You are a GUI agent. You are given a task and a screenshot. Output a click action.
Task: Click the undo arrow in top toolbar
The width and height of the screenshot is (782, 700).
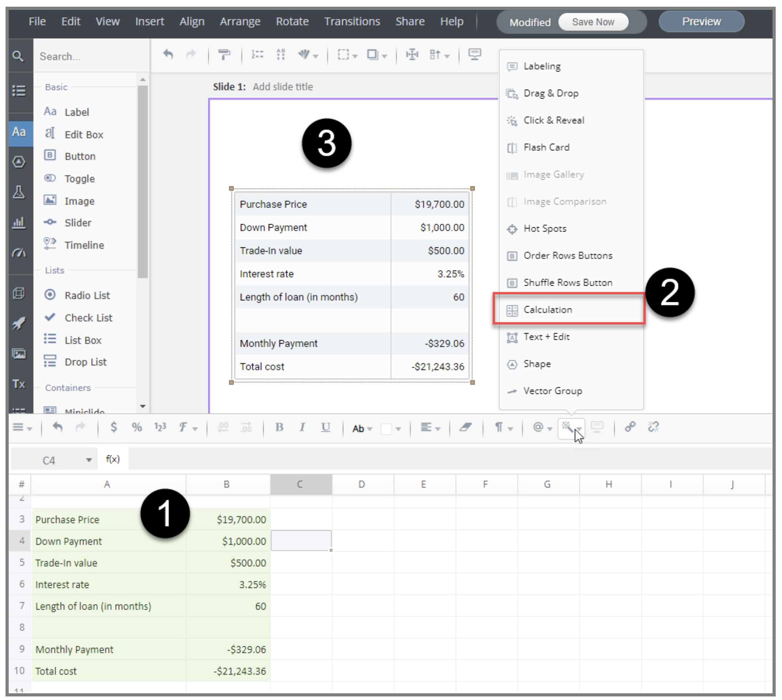point(168,54)
